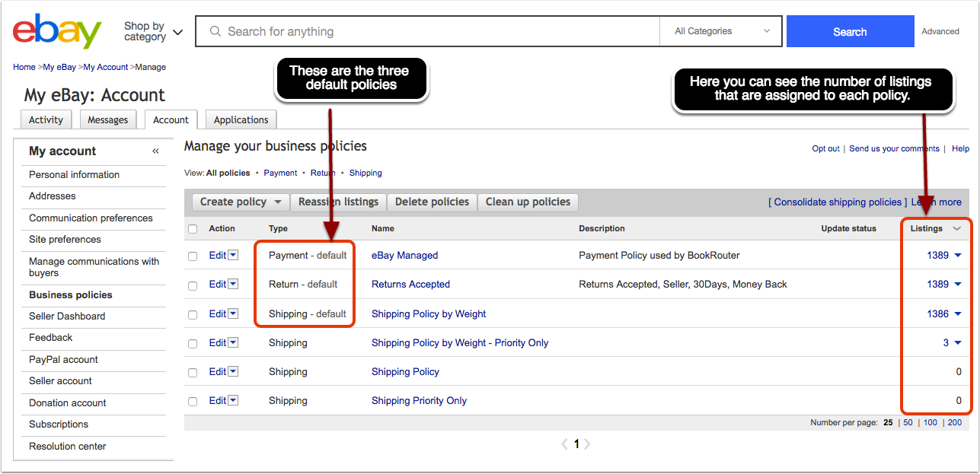Open Edit dropdown arrow for Shipping Policy by Weight

tap(233, 313)
